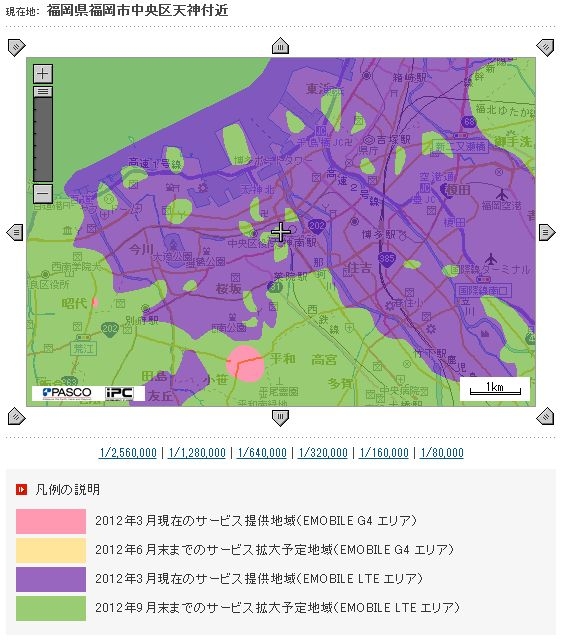Pan map to the south-east with corner arrow

[545, 416]
